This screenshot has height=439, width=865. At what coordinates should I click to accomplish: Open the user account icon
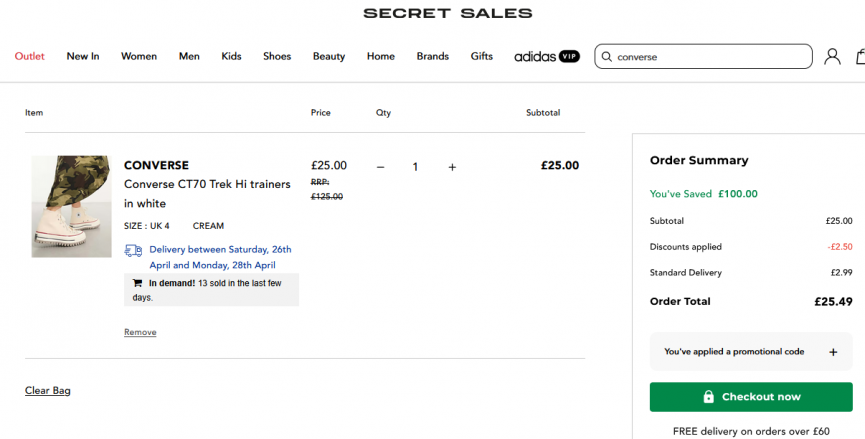(x=832, y=57)
